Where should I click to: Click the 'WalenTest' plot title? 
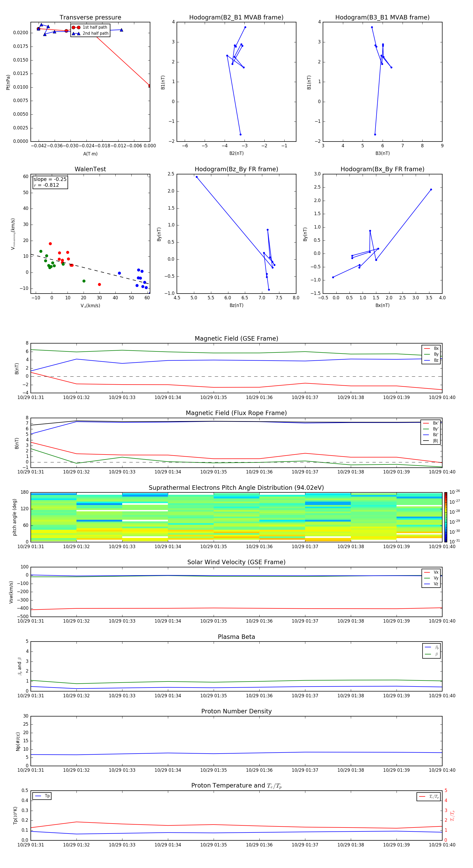(x=90, y=169)
